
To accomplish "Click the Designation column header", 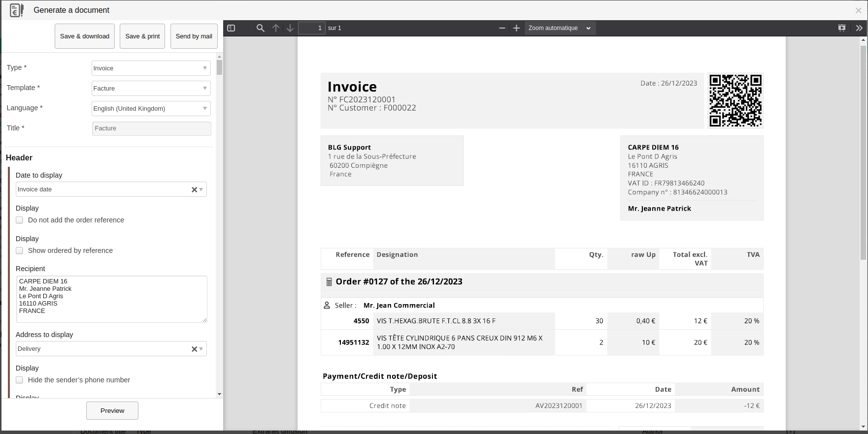I will click(x=397, y=255).
